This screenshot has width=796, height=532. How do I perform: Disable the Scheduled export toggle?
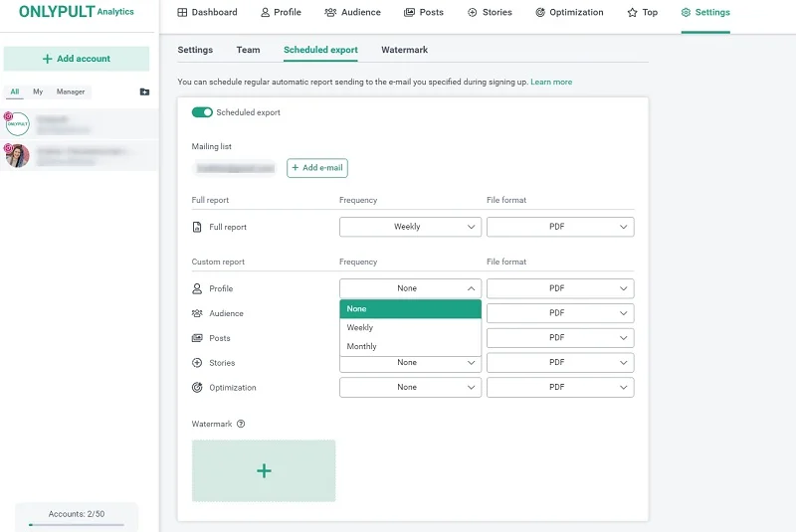pos(202,112)
